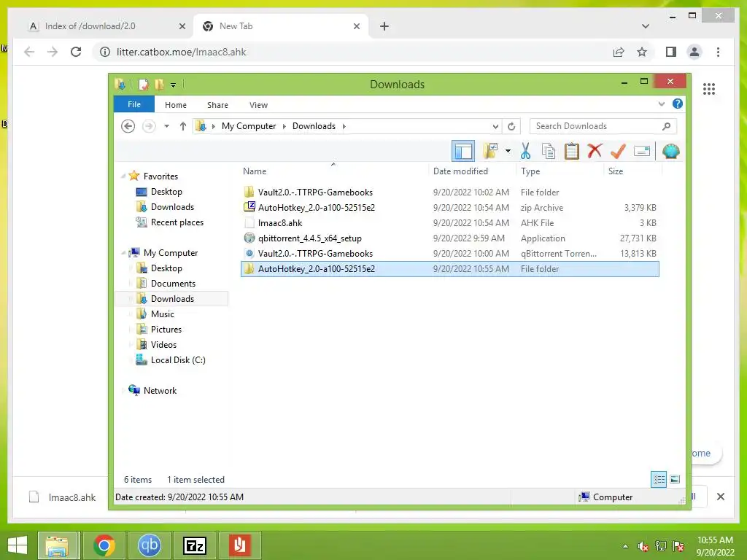This screenshot has height=560, width=747.
Task: Bookmark this page with star icon
Action: 642,52
